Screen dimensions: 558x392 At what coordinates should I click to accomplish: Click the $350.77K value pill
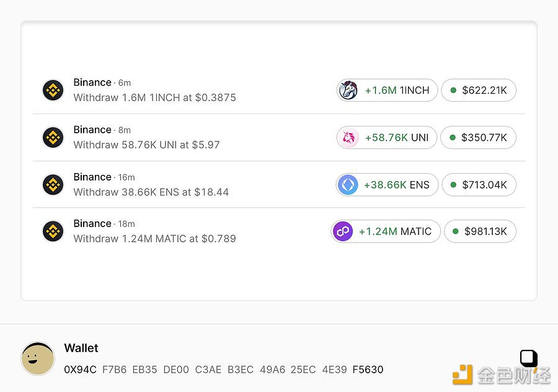point(478,138)
